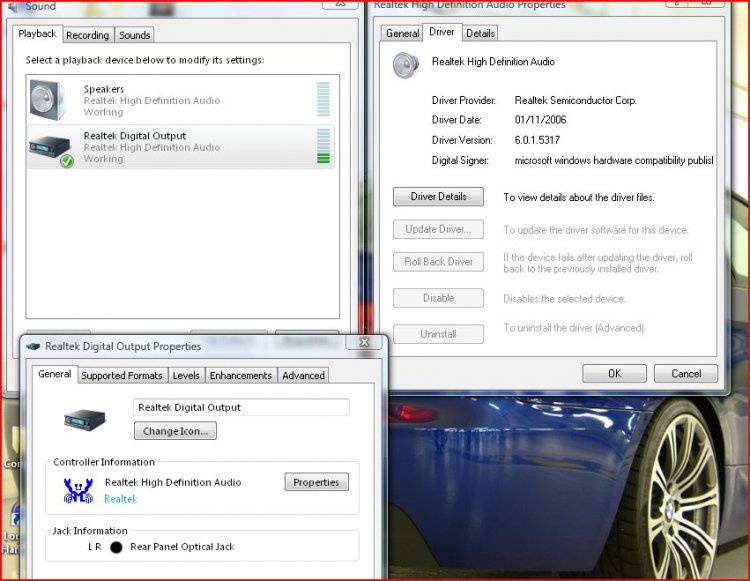Viewport: 750px width, 581px height.
Task: Click the Sound window title speaker icon
Action: point(13,7)
